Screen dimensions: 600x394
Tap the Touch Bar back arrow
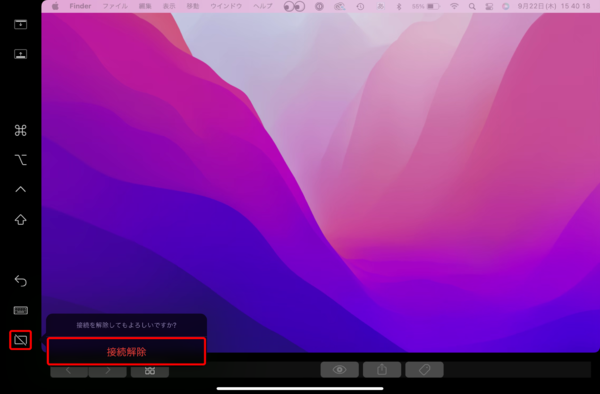click(69, 370)
